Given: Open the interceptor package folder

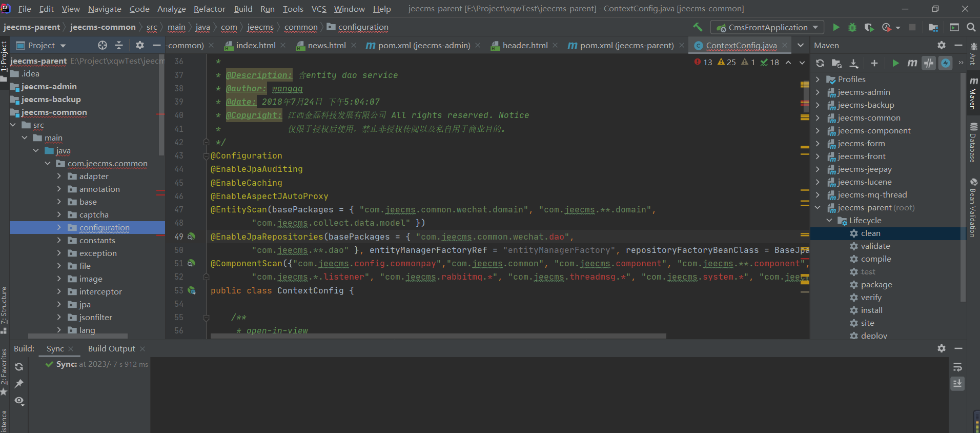Looking at the screenshot, I should [100, 292].
